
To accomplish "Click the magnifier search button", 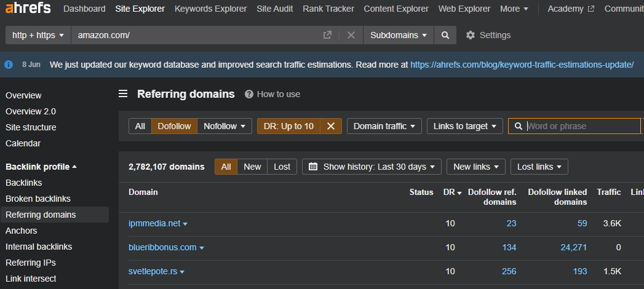I will [x=445, y=35].
